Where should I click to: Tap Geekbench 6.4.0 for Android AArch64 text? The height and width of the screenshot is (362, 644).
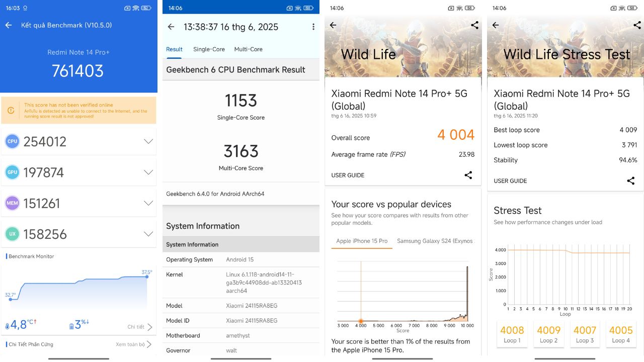(215, 194)
